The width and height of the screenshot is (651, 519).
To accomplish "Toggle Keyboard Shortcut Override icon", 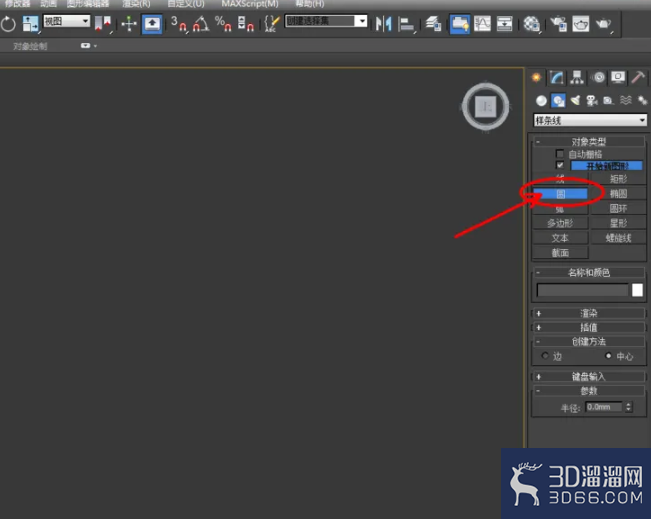I will [152, 24].
